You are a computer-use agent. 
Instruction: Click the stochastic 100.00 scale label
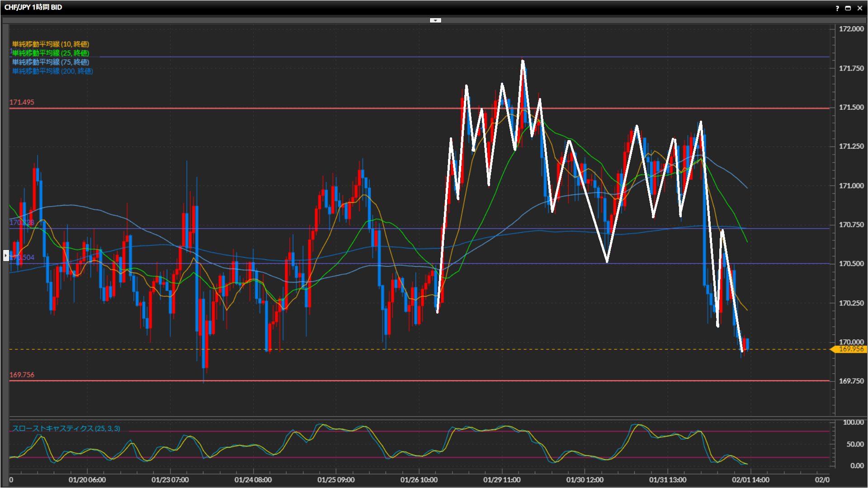[853, 422]
